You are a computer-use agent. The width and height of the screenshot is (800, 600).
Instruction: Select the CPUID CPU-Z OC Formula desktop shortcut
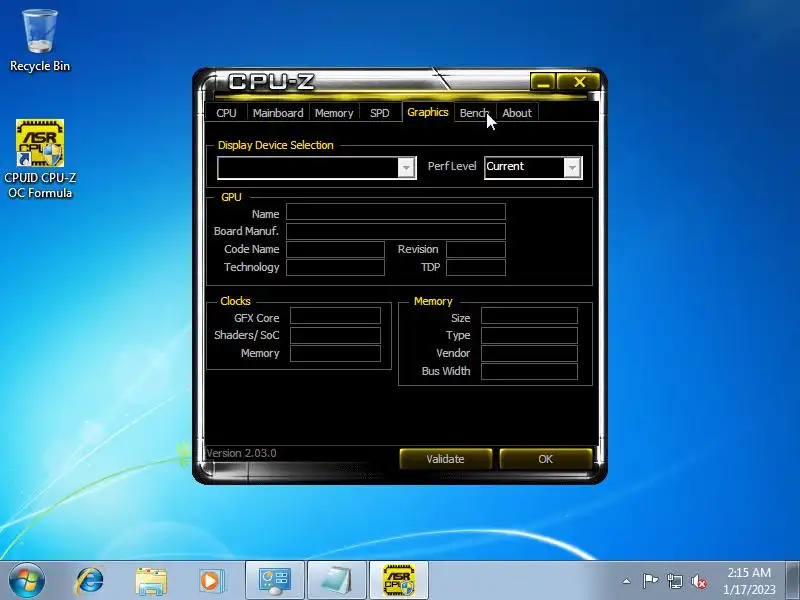tap(40, 159)
